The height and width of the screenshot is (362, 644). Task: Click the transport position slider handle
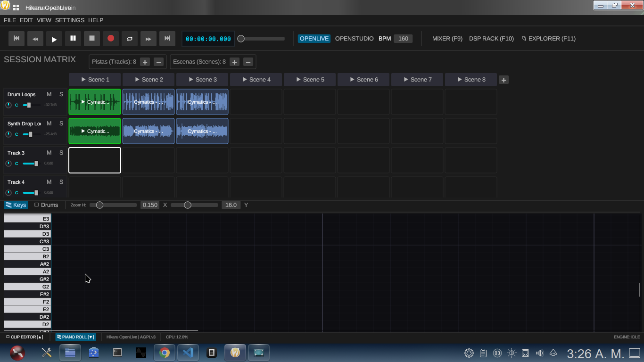(241, 39)
